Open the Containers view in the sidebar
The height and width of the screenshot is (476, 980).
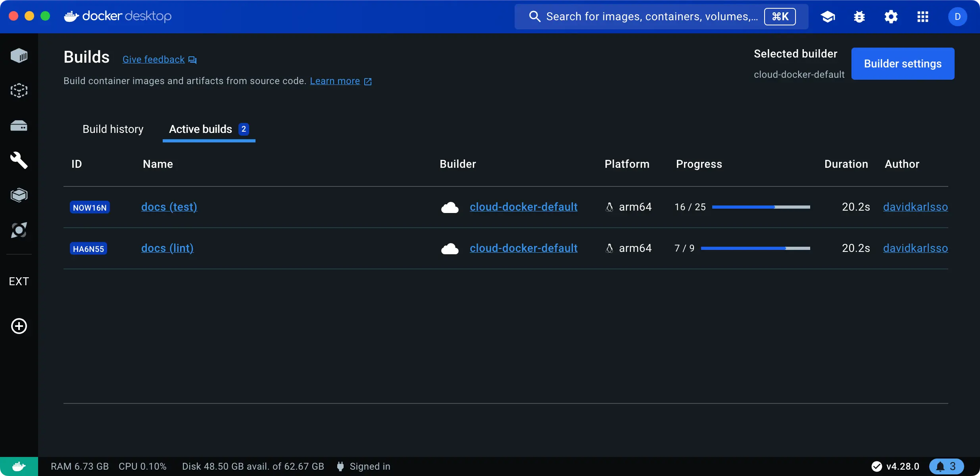click(19, 56)
